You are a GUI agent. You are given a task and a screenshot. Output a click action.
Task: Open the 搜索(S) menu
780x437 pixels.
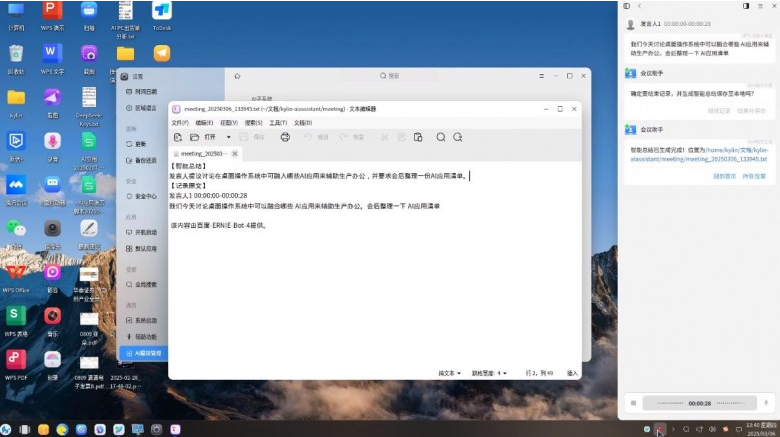[253, 122]
